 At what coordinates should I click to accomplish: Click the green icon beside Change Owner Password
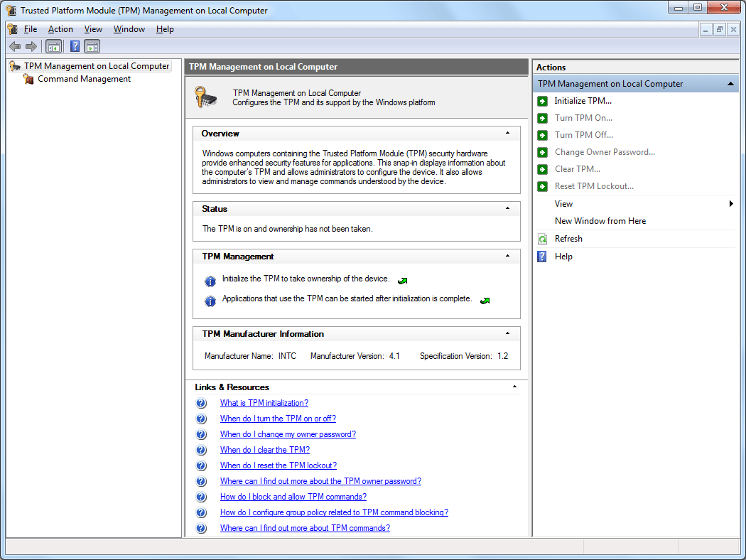point(542,152)
